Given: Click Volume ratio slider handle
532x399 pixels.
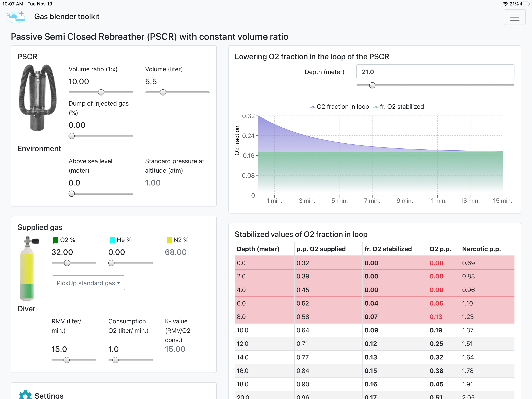Looking at the screenshot, I should tap(101, 92).
